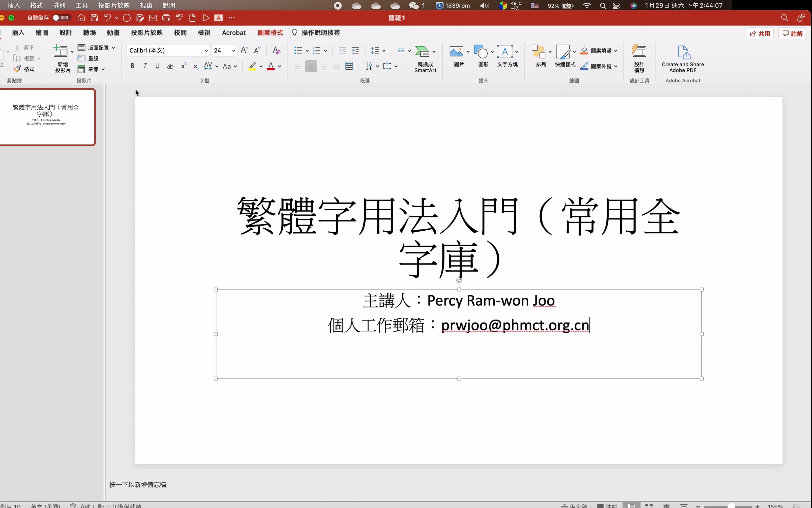The height and width of the screenshot is (508, 812).
Task: Click the format painter 格式 button
Action: pyautogui.click(x=24, y=69)
